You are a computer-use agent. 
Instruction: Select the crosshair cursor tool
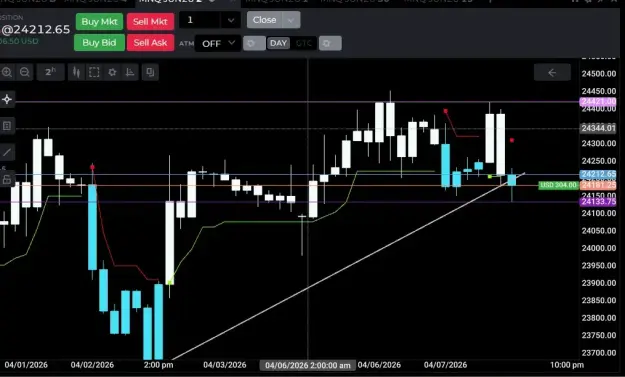(x=7, y=99)
